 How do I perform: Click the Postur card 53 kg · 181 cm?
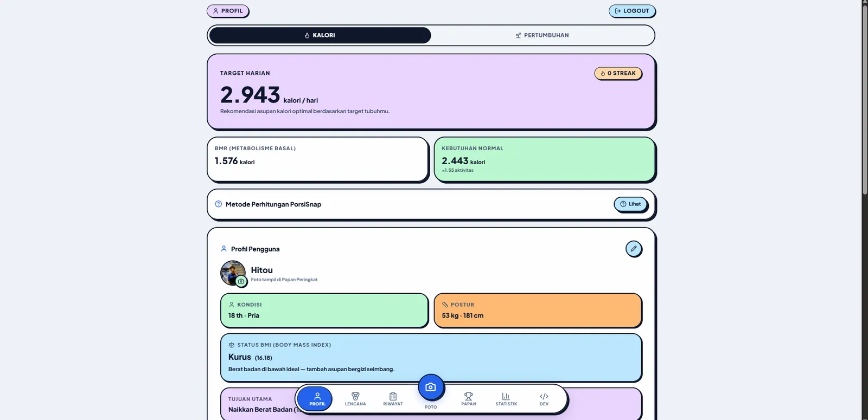point(538,311)
